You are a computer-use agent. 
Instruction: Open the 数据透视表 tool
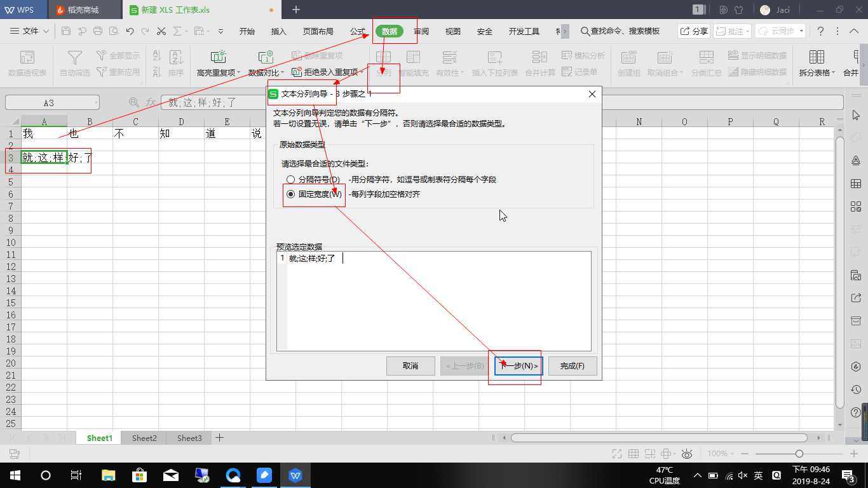pos(27,64)
